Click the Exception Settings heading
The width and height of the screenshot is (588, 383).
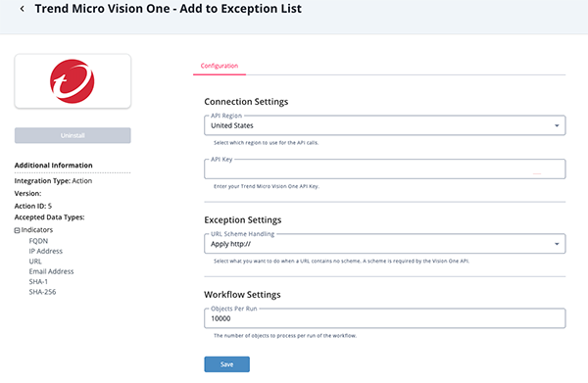[x=243, y=220]
